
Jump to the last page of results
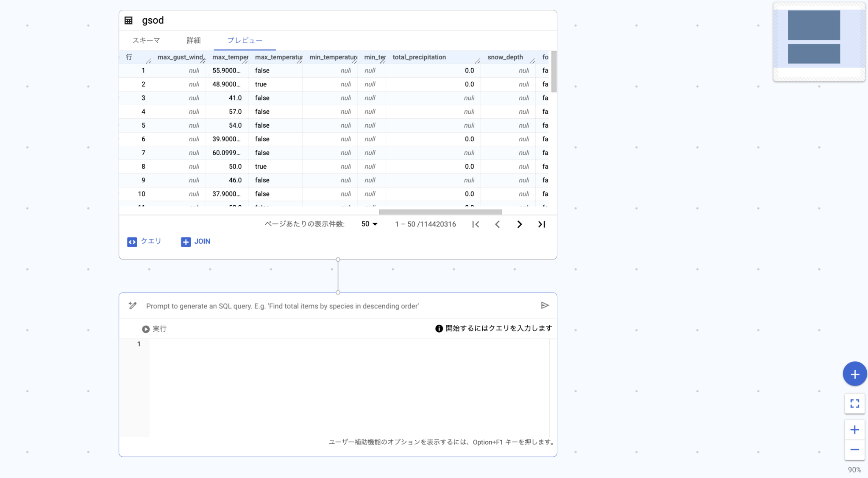click(541, 224)
